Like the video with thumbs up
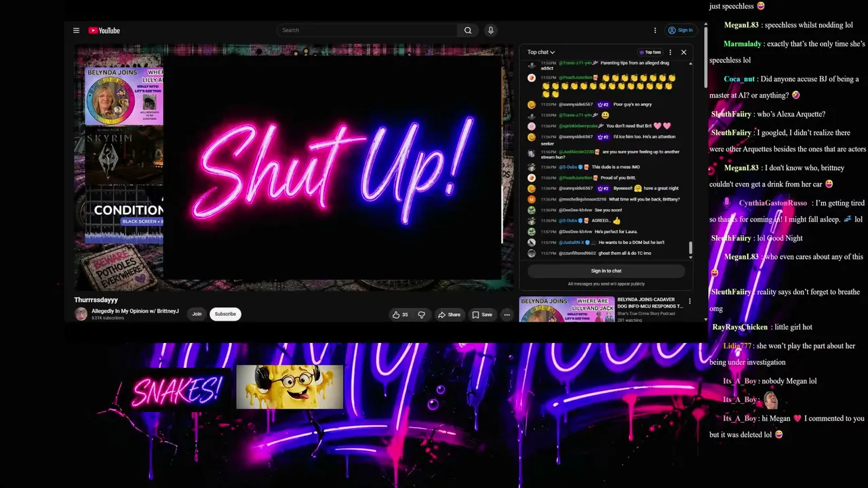This screenshot has width=868, height=488. [400, 314]
